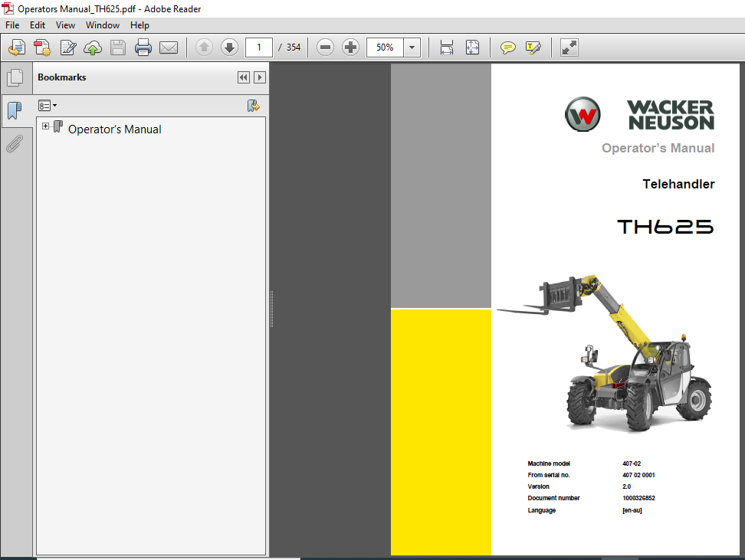745x560 pixels.
Task: Open the Attachments paperclip panel
Action: [15, 144]
